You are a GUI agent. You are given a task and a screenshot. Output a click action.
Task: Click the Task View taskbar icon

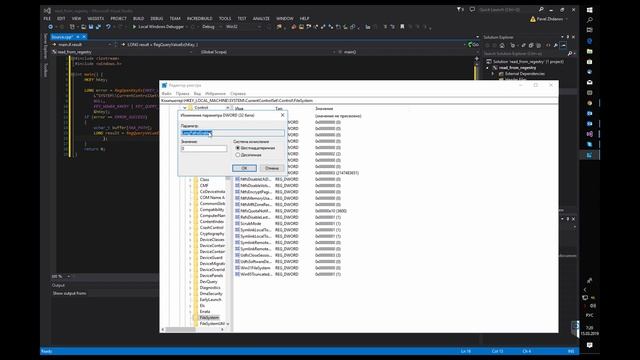pos(589,30)
